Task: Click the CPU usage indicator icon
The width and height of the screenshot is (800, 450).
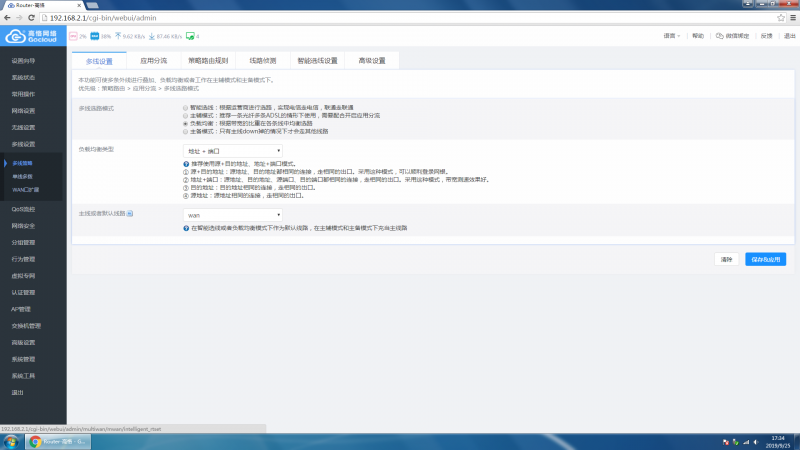Action: (x=73, y=36)
